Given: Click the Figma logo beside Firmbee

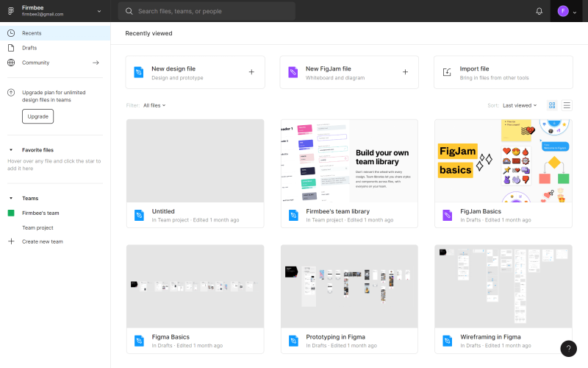Looking at the screenshot, I should (10, 11).
